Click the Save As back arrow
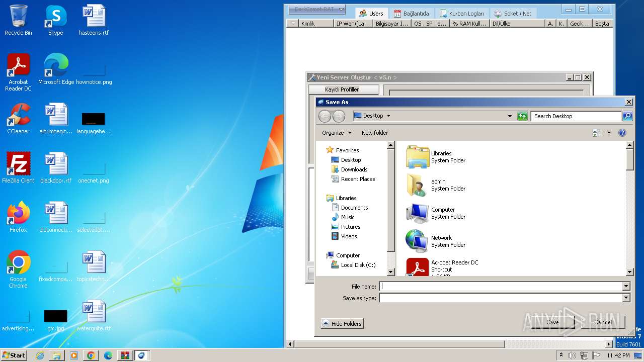Screen dimensions: 644x362 325,116
